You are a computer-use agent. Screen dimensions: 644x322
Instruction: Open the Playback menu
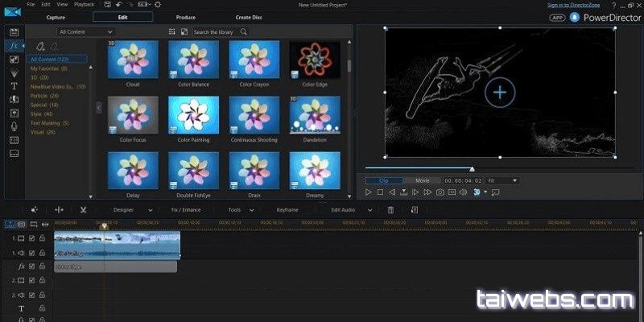coord(83,5)
